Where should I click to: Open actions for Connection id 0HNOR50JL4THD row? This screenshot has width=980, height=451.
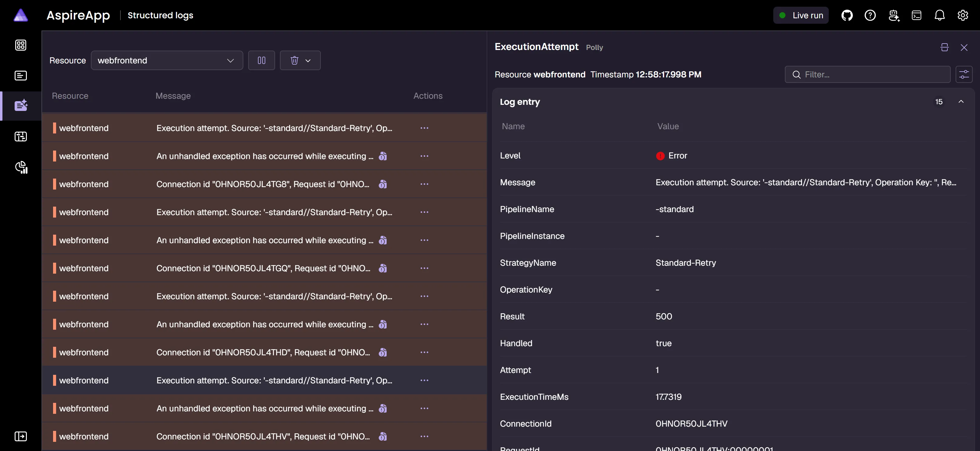tap(424, 352)
